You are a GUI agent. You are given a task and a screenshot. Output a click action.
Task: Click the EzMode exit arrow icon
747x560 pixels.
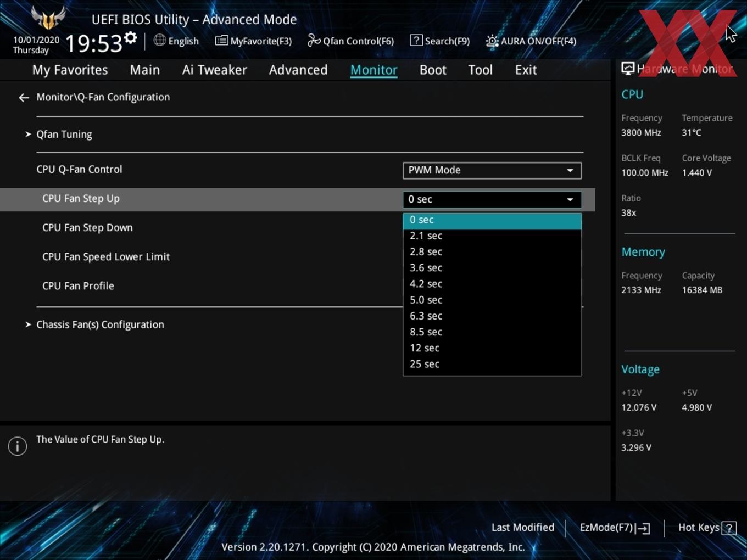pos(643,529)
